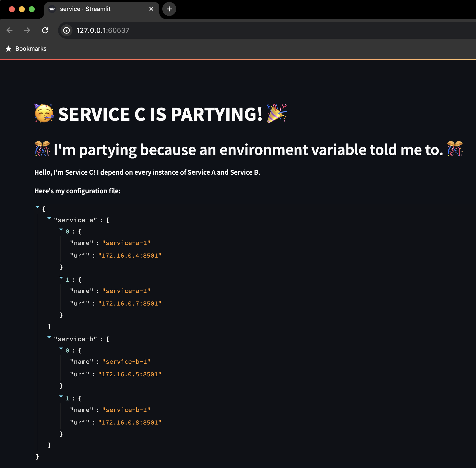Collapse entry 1 under service-a
This screenshot has width=476, height=468.
pyautogui.click(x=61, y=278)
